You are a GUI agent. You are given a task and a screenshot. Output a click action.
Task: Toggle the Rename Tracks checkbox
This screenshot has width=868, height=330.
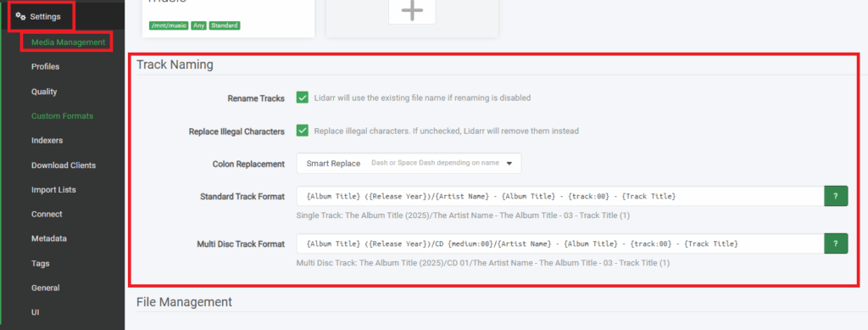(303, 98)
